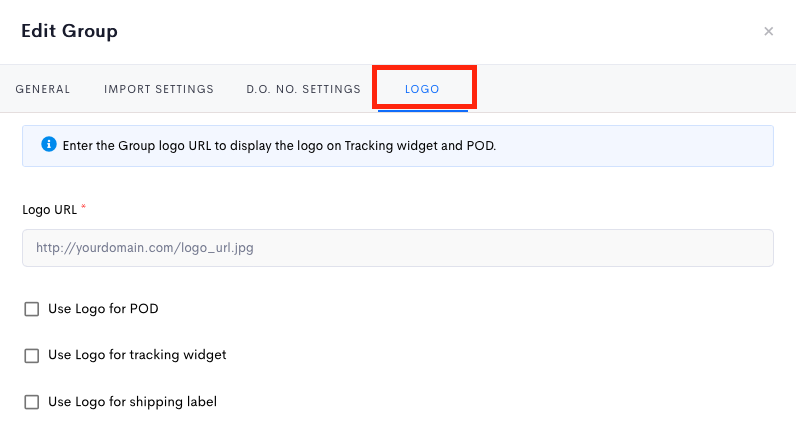Check Use Logo for shipping label box
The width and height of the screenshot is (796, 436).
tap(31, 402)
